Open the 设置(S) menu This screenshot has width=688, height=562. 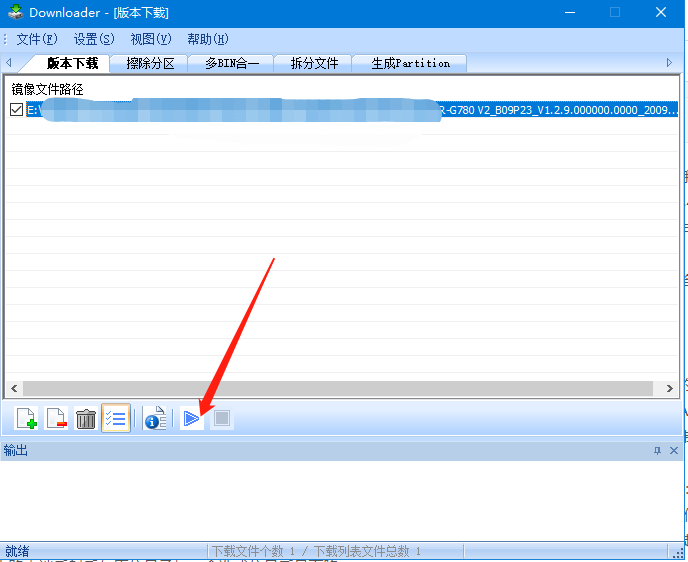[x=94, y=39]
